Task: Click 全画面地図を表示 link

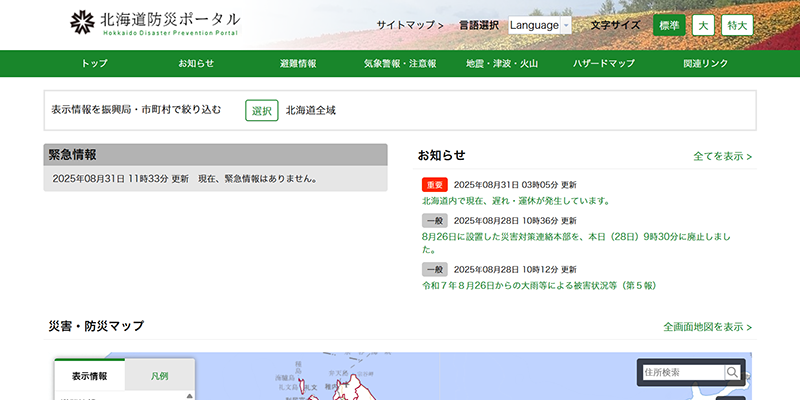Action: (708, 327)
